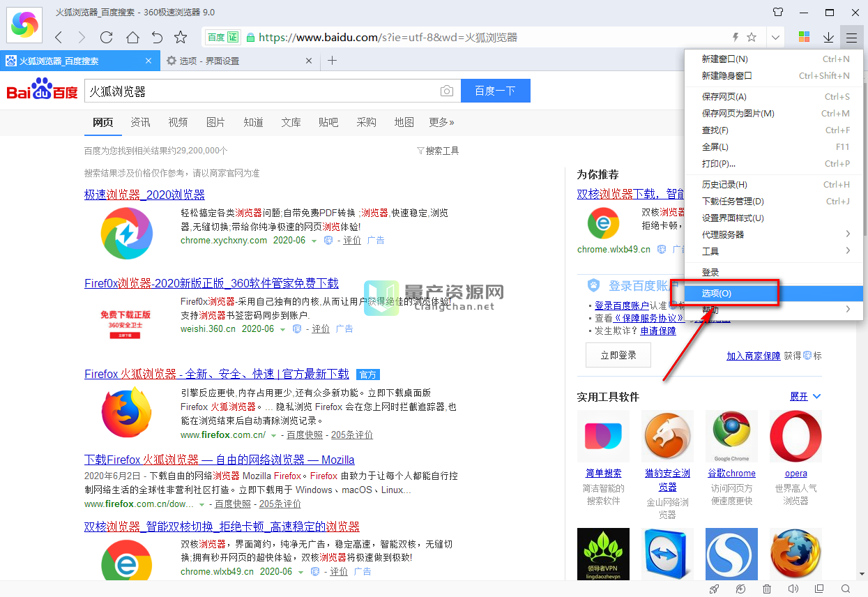This screenshot has height=597, width=868.
Task: Select the 地图 search category
Action: [x=404, y=122]
